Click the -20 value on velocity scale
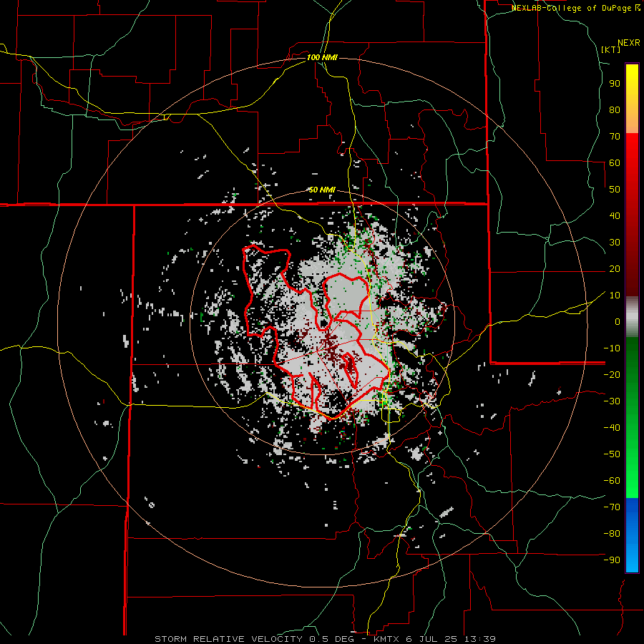 click(x=612, y=375)
